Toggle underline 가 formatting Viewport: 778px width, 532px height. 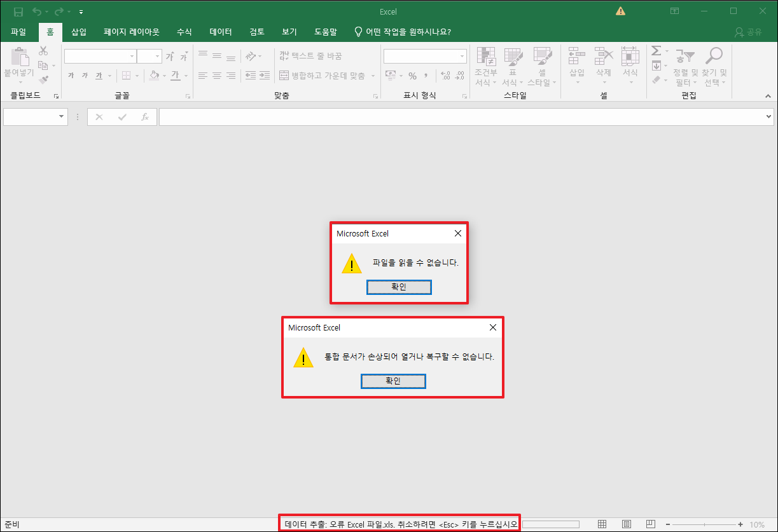click(x=99, y=76)
